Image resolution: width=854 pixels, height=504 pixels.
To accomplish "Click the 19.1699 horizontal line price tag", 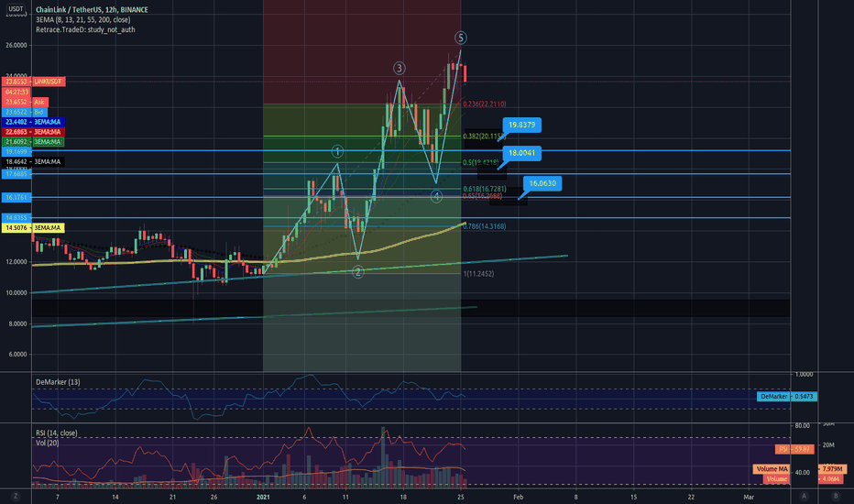I will (16, 151).
